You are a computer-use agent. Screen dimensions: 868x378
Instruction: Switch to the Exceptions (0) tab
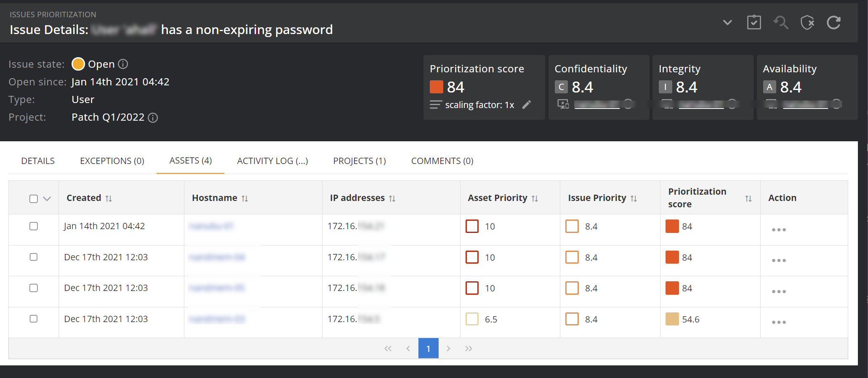112,161
